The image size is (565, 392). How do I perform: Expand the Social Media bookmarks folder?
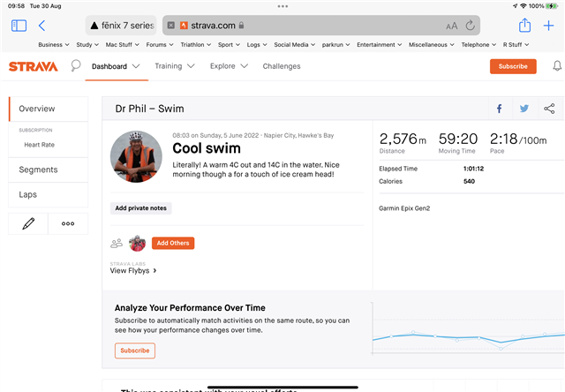click(294, 45)
